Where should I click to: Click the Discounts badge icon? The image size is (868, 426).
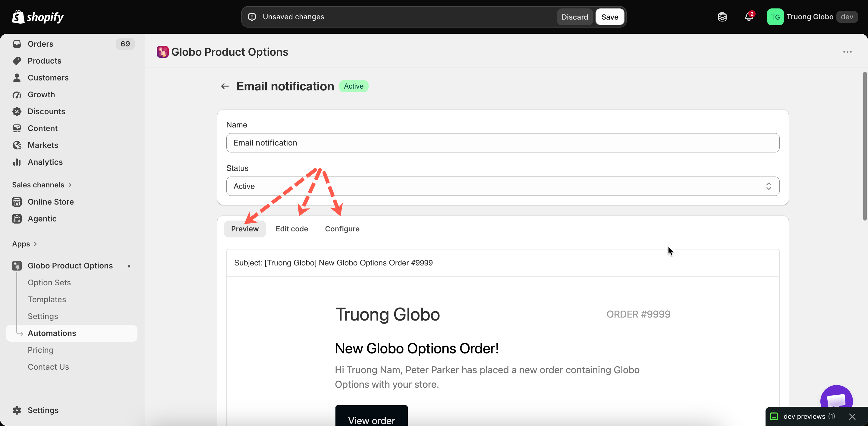pos(17,111)
